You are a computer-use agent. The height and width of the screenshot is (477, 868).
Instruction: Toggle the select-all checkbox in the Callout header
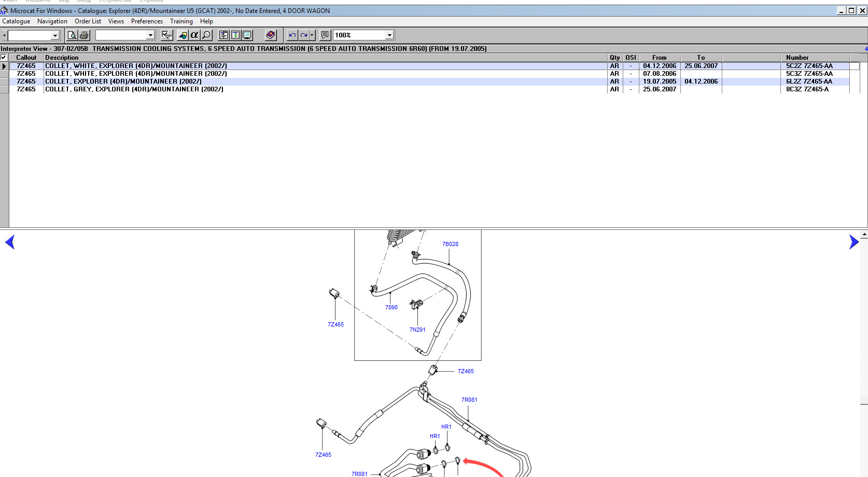pyautogui.click(x=3, y=58)
